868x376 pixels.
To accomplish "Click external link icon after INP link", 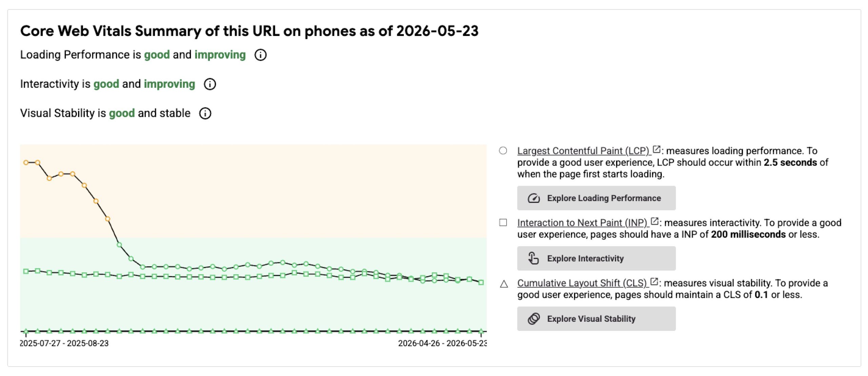I will point(655,222).
